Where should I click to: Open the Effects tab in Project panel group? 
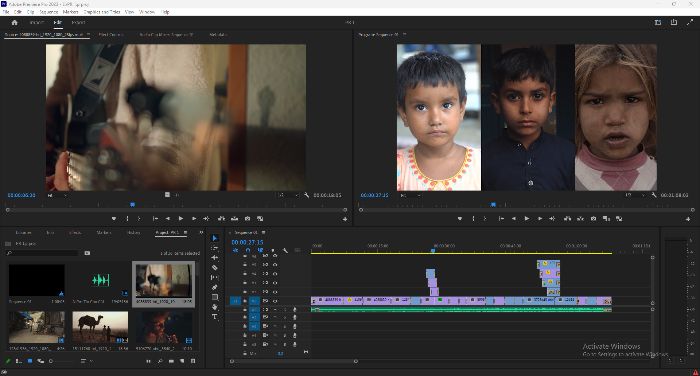coord(75,233)
